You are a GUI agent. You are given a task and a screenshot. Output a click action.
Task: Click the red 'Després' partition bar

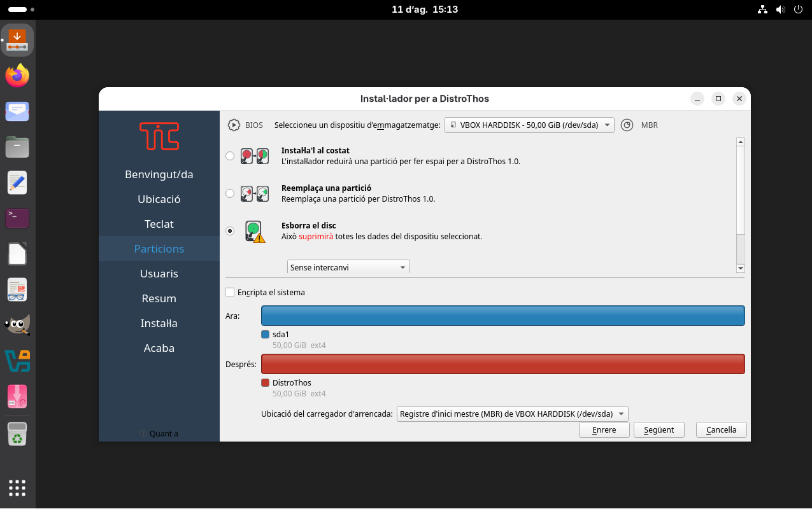503,364
